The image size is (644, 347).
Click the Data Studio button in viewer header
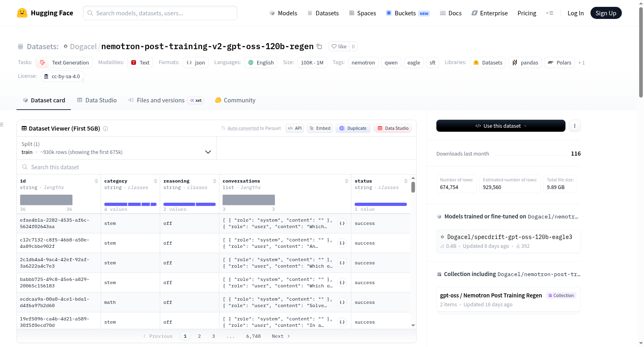(393, 128)
